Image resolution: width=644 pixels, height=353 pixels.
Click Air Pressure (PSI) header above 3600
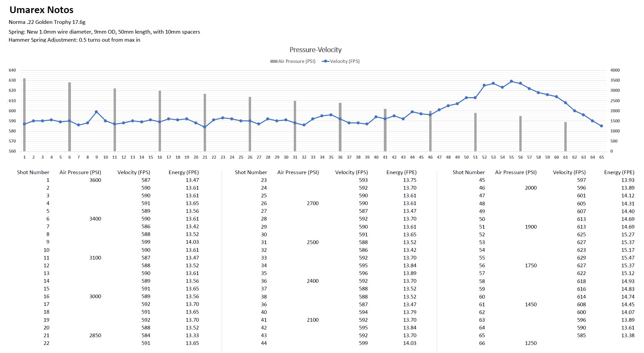tap(80, 172)
